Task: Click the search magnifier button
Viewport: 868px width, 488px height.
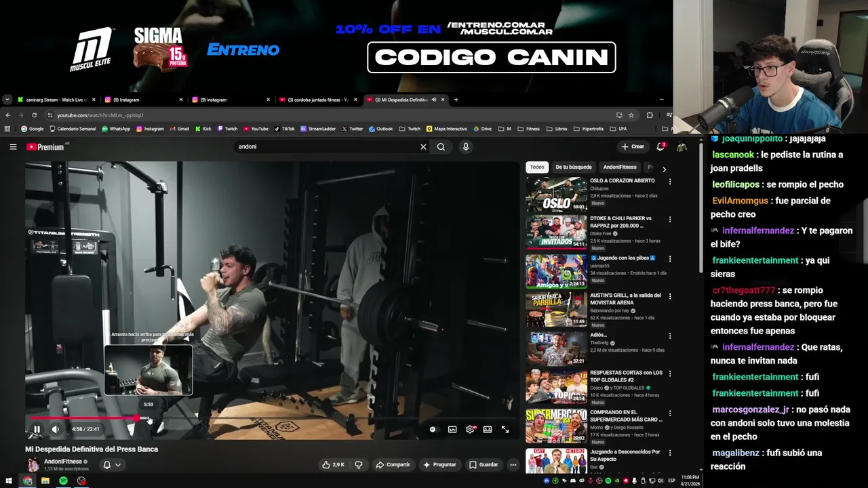Action: 441,146
